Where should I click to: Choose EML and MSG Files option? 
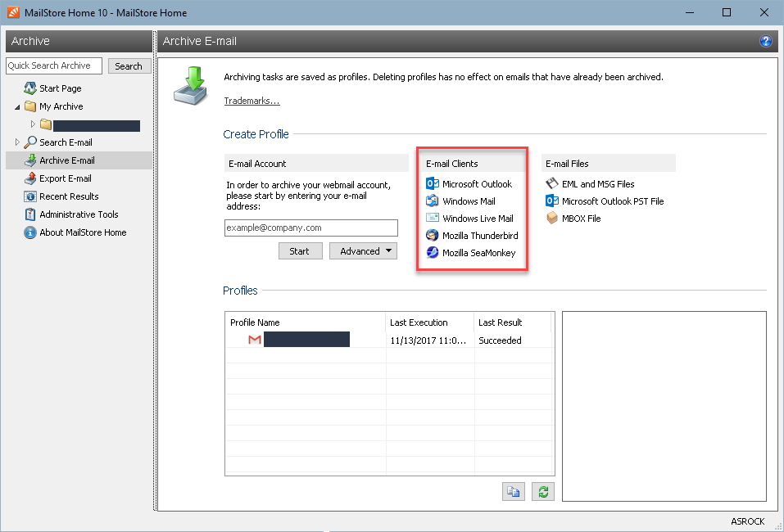coord(598,184)
